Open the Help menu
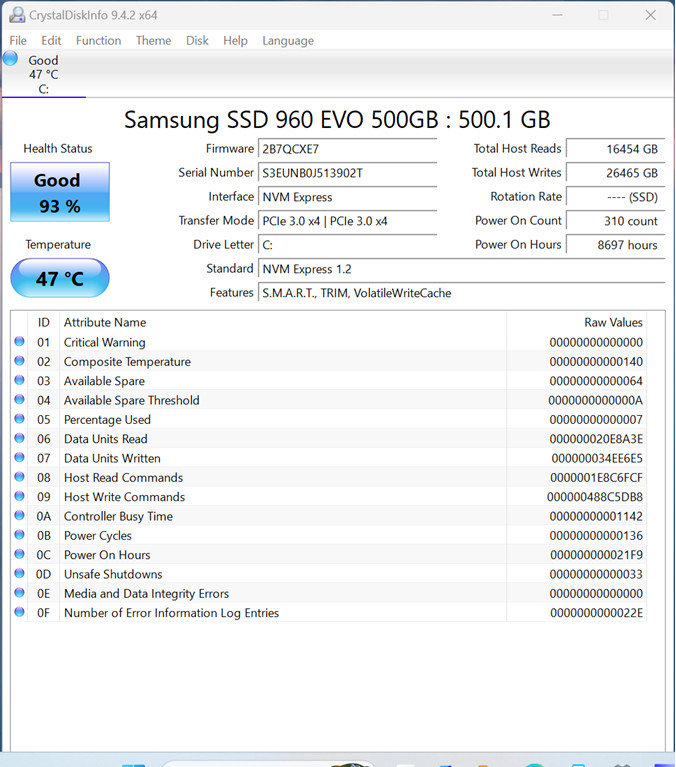The width and height of the screenshot is (676, 767). click(235, 41)
